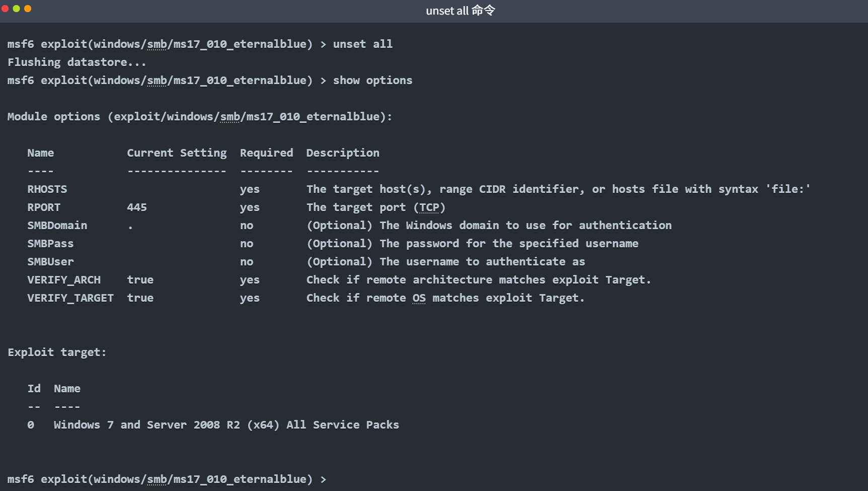This screenshot has width=868, height=491.
Task: Click the underlined OS abbreviation
Action: [419, 298]
